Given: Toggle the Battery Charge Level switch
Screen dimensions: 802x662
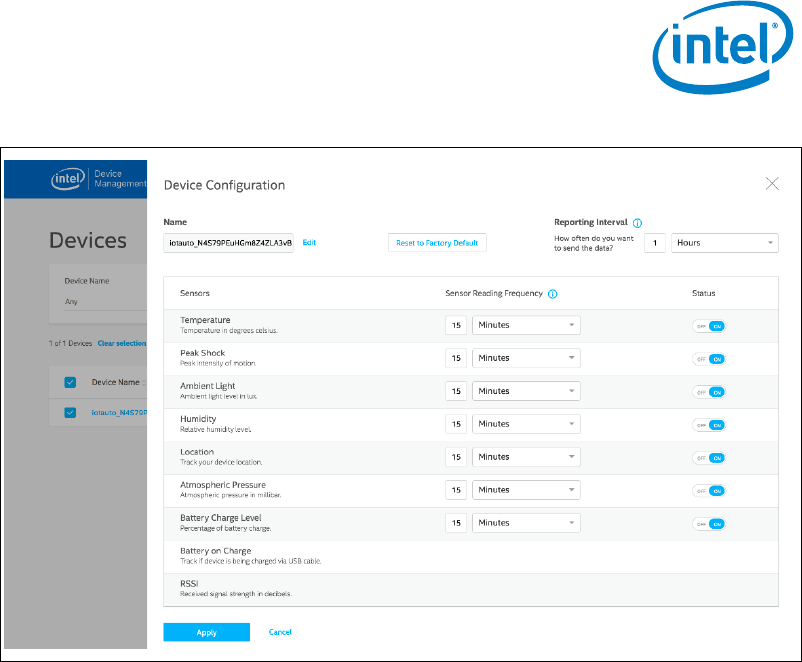Looking at the screenshot, I should pyautogui.click(x=709, y=523).
